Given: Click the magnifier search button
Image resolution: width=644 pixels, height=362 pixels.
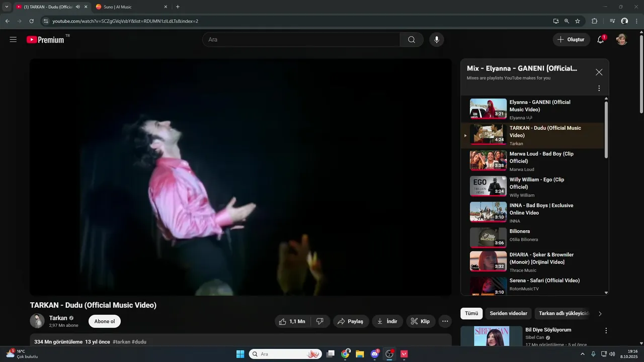Looking at the screenshot, I should tap(412, 40).
